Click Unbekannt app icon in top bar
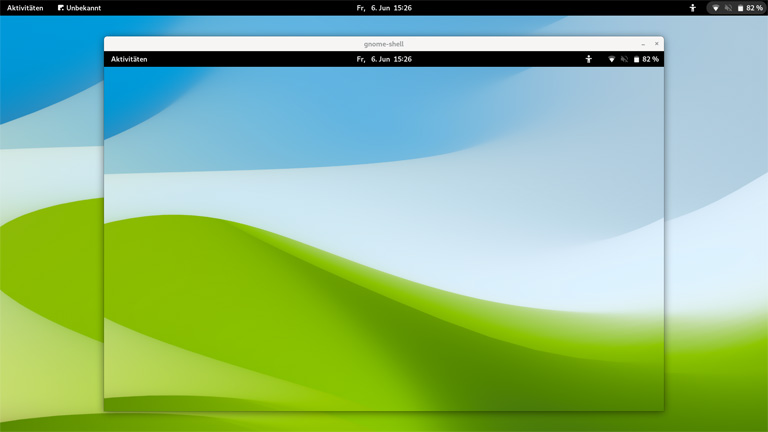Screen dimensions: 768x432 [61, 8]
